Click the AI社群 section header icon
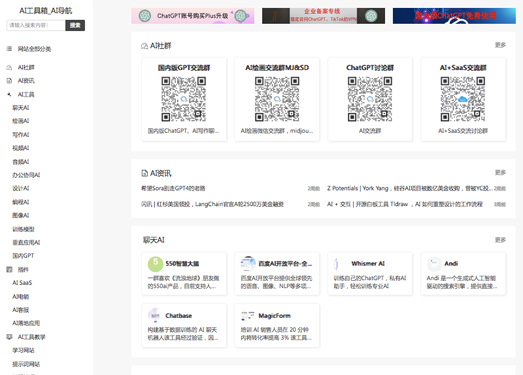 [x=144, y=46]
